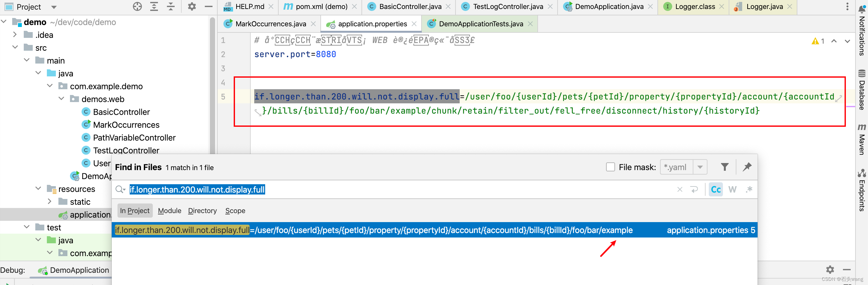The image size is (868, 285).
Task: Open DemoApplication debug session tab
Action: pyautogui.click(x=74, y=270)
